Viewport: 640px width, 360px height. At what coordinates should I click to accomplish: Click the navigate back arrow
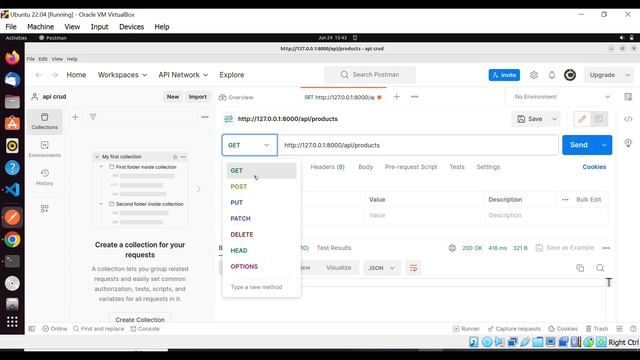(x=39, y=75)
